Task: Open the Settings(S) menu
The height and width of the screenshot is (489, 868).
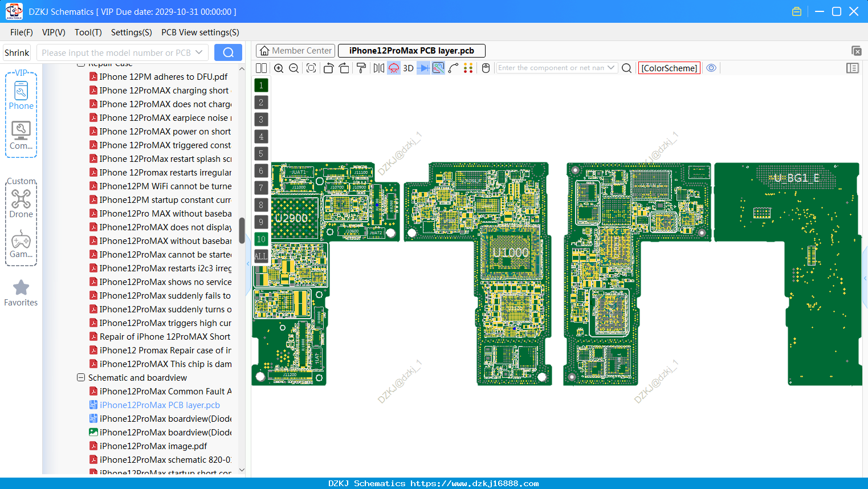Action: point(132,32)
